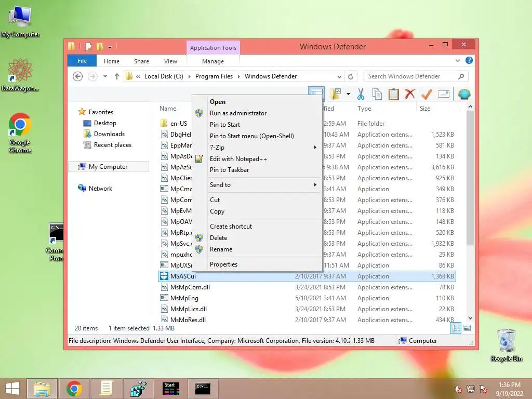Choose Edit with Notepad++
The width and height of the screenshot is (532, 399).
(258, 159)
